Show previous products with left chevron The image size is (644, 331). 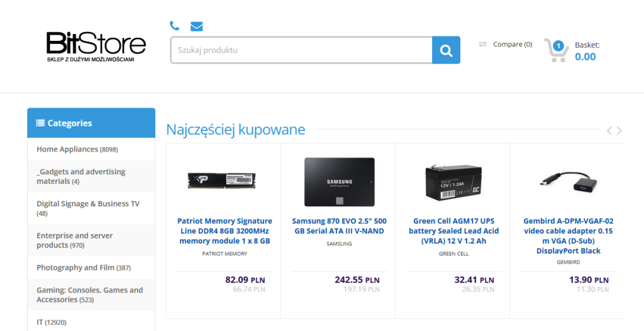(x=609, y=131)
